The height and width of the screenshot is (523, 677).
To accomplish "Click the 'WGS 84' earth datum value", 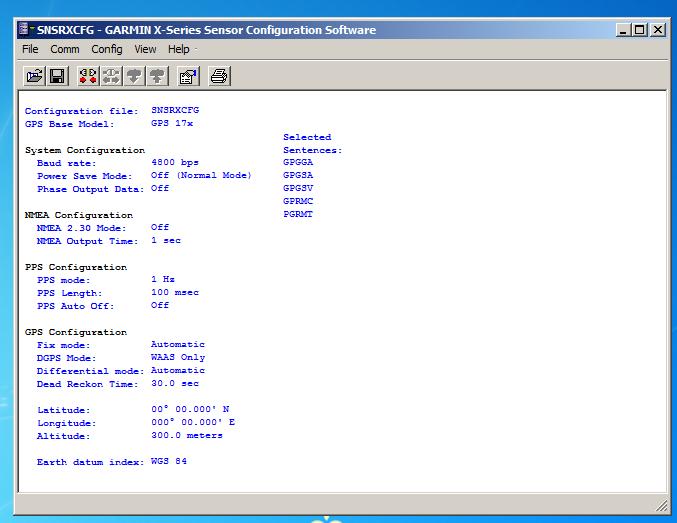I will point(169,461).
